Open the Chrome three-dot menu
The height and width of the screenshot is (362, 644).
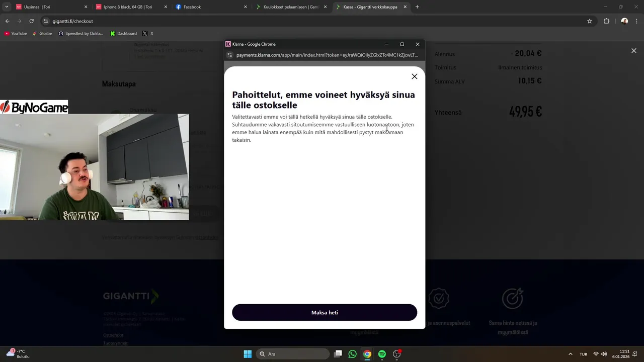pyautogui.click(x=636, y=21)
